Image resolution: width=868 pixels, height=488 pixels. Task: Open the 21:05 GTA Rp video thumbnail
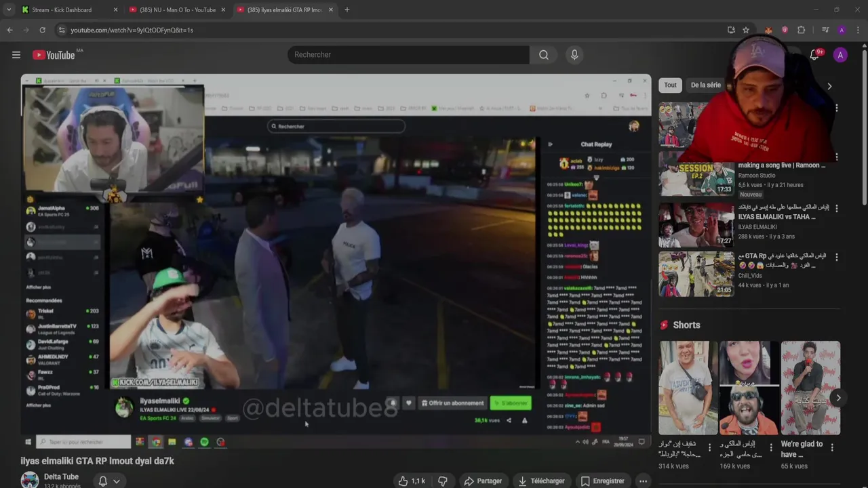tap(696, 274)
